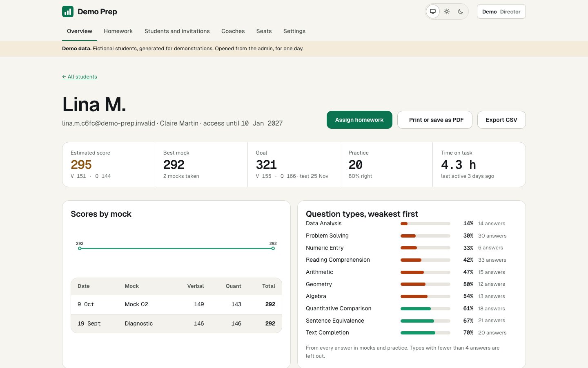Go back via All students link
The image size is (588, 368).
80,76
